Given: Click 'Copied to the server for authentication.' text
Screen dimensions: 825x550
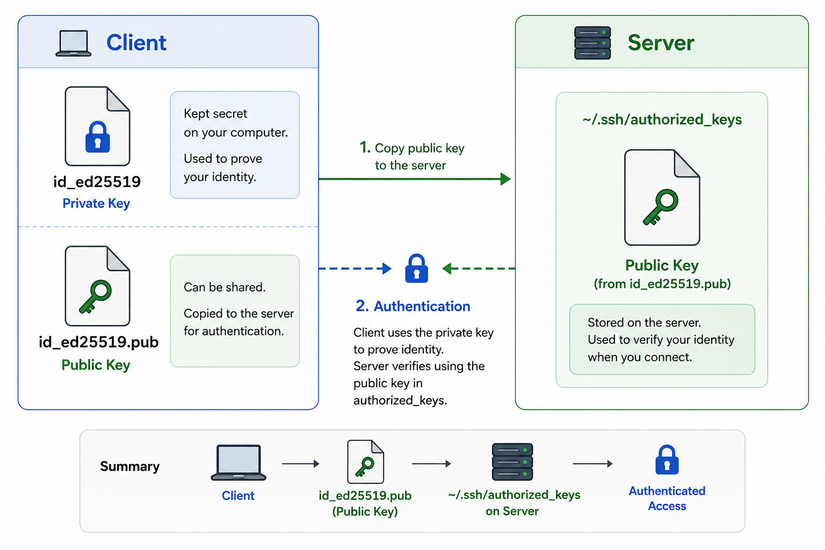Looking at the screenshot, I should tap(239, 322).
